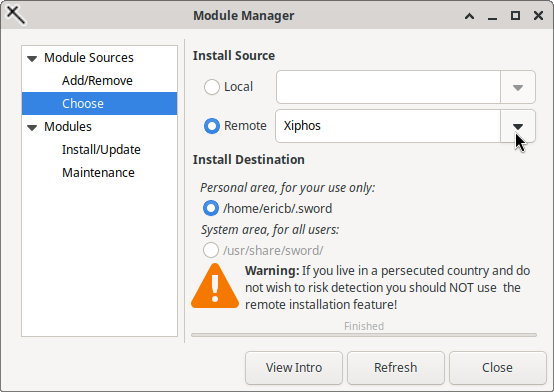Image resolution: width=554 pixels, height=392 pixels.
Task: Close the window with the X button
Action: pos(538,16)
